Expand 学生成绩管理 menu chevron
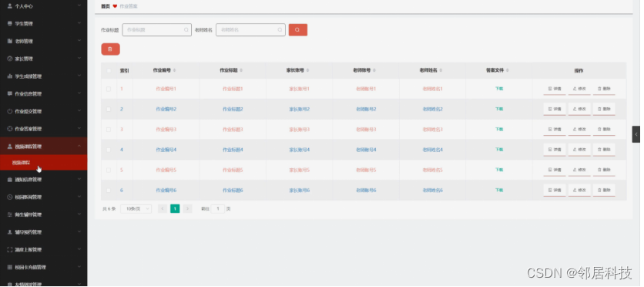This screenshot has width=644, height=287. (79, 76)
